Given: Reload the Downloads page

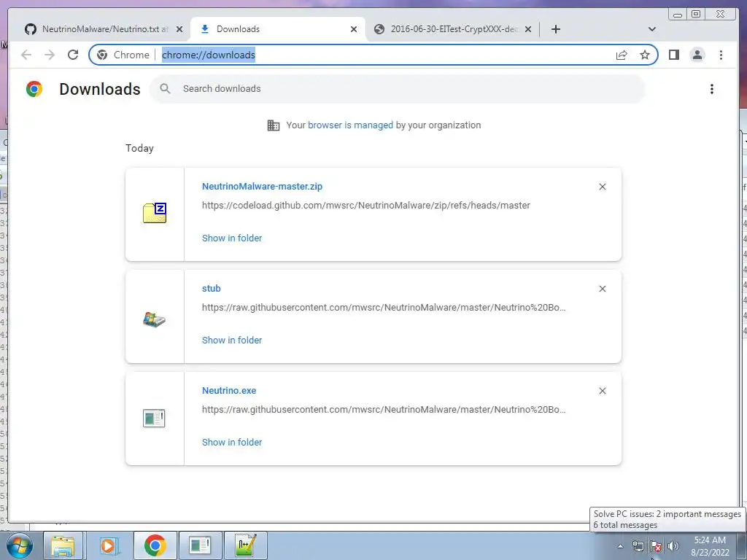Looking at the screenshot, I should pyautogui.click(x=73, y=55).
